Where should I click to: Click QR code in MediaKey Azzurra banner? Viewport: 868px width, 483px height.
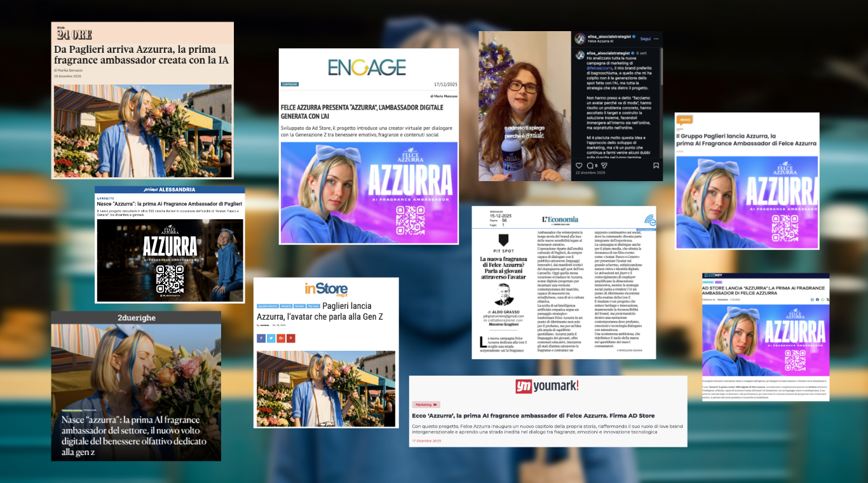797,360
